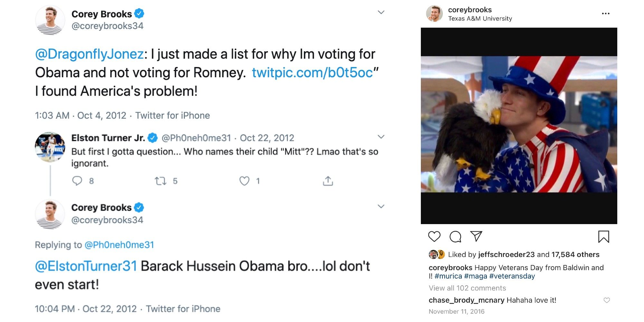644x322 pixels.
Task: Open comments with the speech bubble icon
Action: point(455,237)
